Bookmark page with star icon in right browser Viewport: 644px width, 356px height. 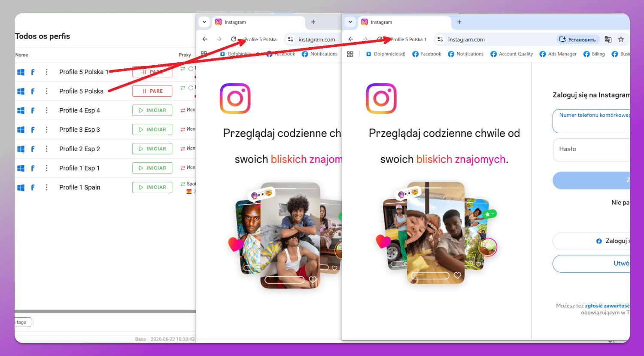coord(621,40)
